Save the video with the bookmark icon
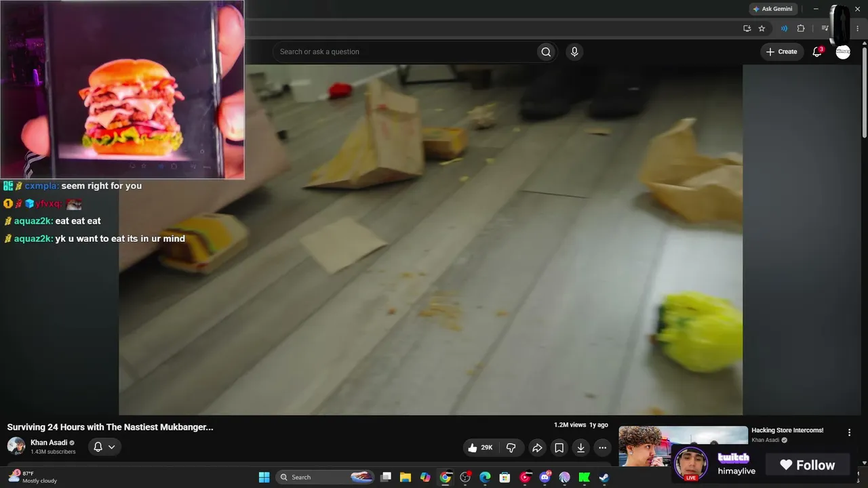Viewport: 868px width, 488px height. [x=559, y=447]
